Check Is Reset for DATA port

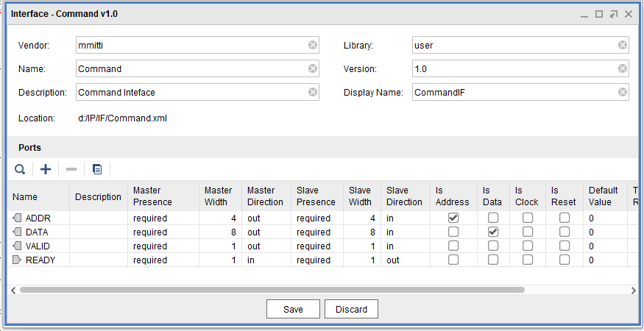pos(565,232)
